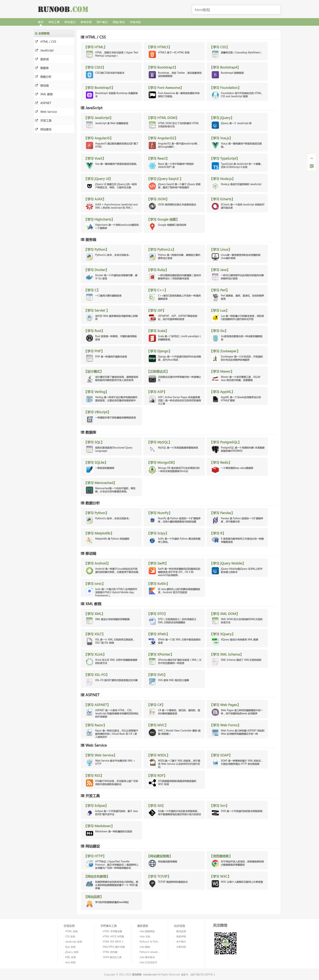Click the W3C logo icon
Viewport: 319px width, 980px height.
215,883
